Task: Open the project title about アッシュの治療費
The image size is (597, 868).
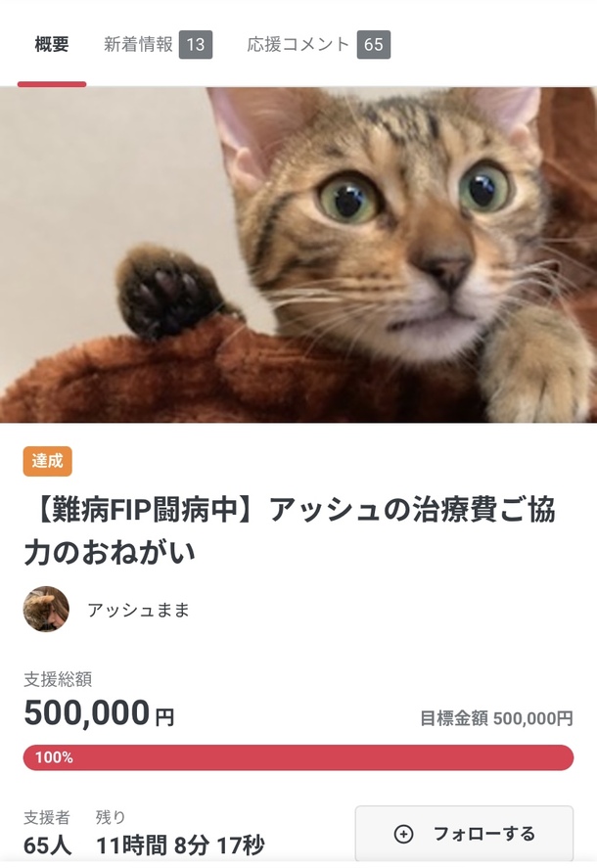Action: click(289, 530)
